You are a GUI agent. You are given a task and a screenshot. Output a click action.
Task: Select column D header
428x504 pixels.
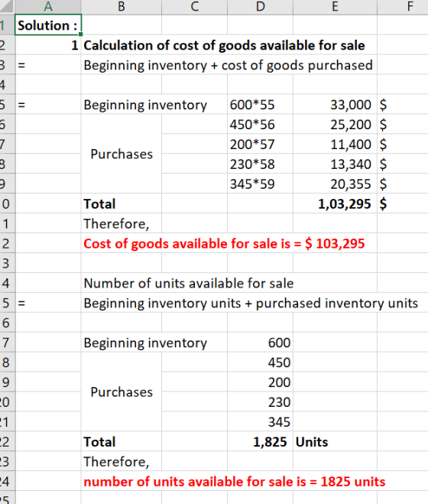pos(261,6)
